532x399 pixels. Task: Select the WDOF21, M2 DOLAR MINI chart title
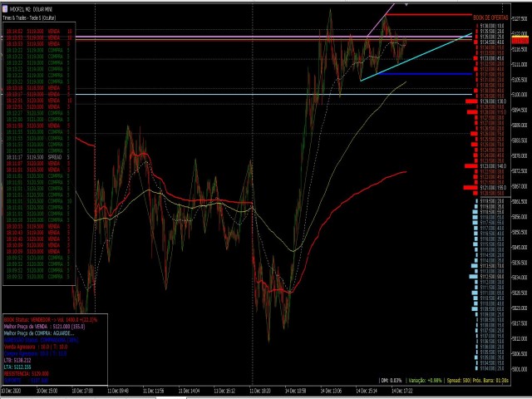[x=31, y=9]
